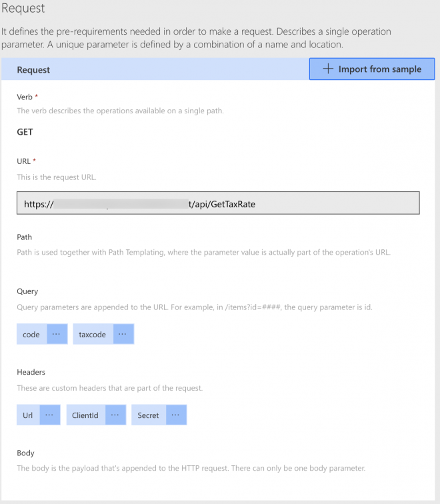
Task: Open the Url header ellipsis menu
Action: click(49, 415)
